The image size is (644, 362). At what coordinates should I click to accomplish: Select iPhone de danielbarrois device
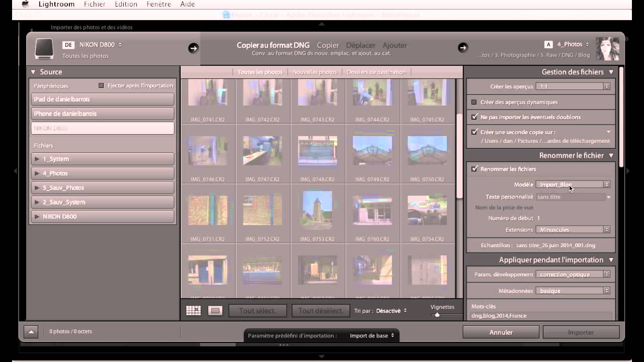(103, 114)
